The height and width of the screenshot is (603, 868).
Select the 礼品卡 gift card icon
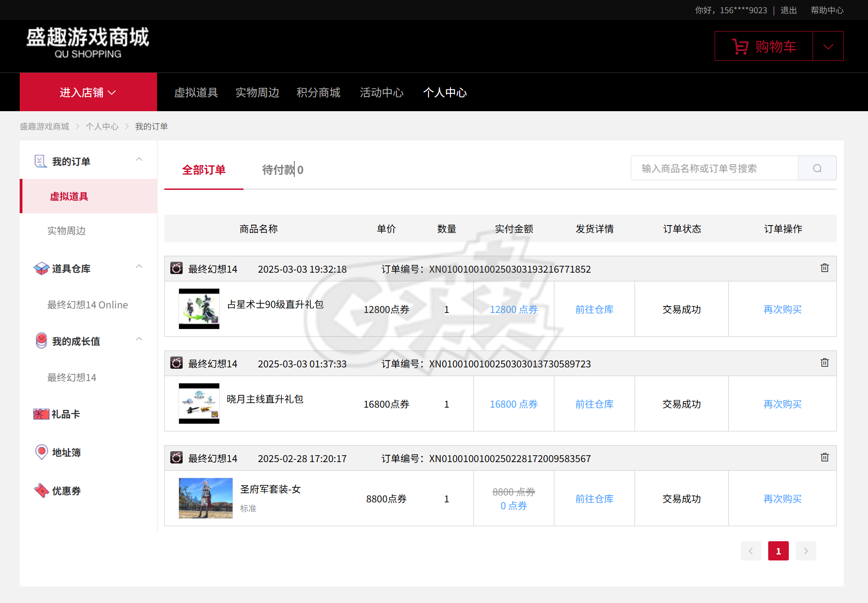point(40,414)
